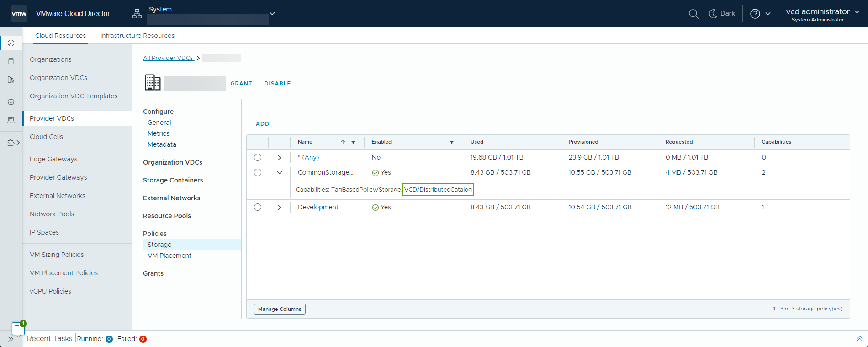
Task: Open the Help menu dropdown arrow
Action: pyautogui.click(x=768, y=14)
